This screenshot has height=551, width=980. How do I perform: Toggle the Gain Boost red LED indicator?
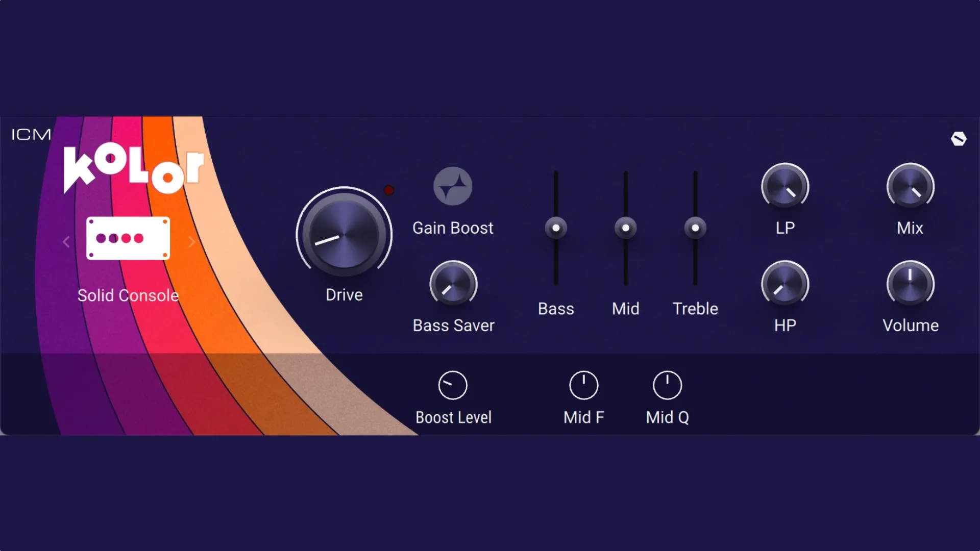point(389,190)
